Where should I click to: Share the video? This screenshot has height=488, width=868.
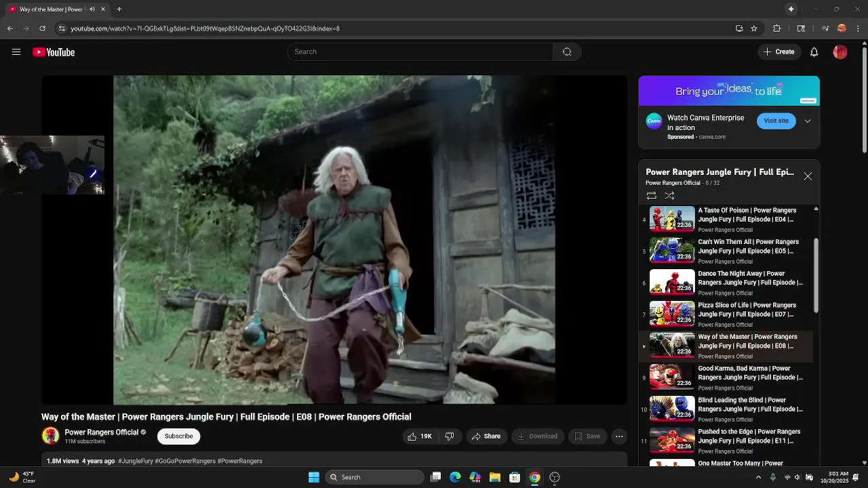[x=486, y=436]
